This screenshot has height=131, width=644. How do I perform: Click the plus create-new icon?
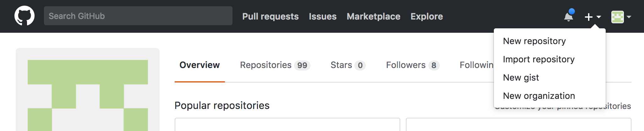(x=589, y=17)
